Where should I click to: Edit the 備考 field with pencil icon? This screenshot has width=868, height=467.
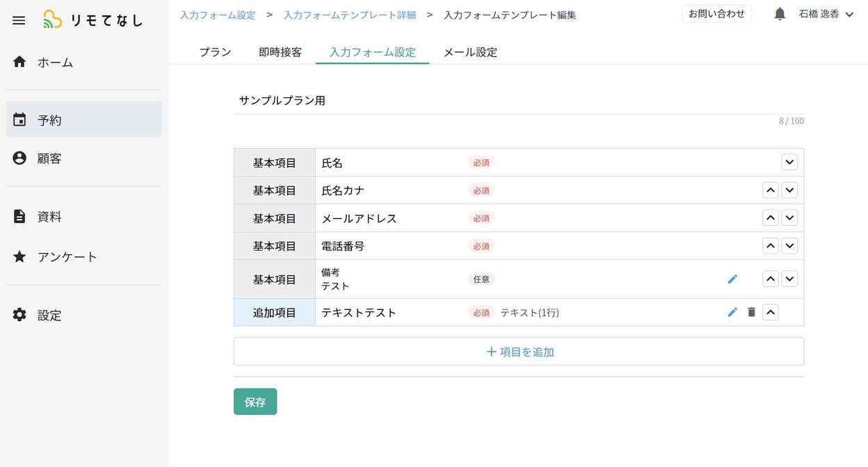point(732,279)
